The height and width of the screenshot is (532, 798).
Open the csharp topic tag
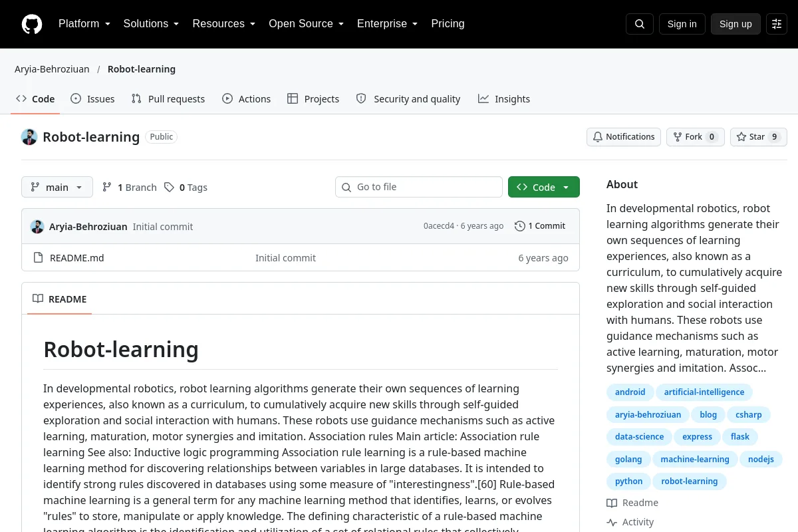(x=749, y=415)
